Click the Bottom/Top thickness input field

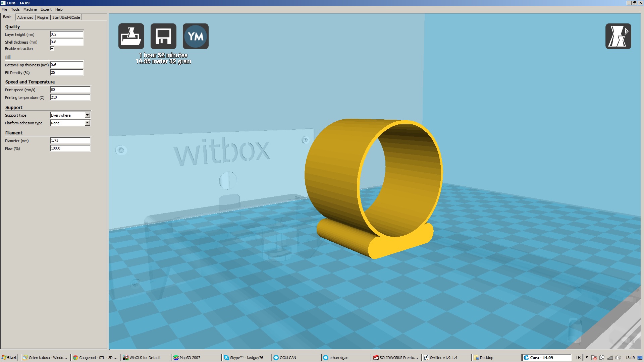point(66,65)
